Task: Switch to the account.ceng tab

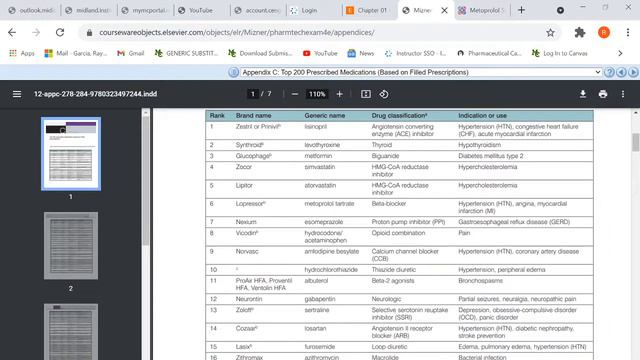Action: pyautogui.click(x=258, y=11)
